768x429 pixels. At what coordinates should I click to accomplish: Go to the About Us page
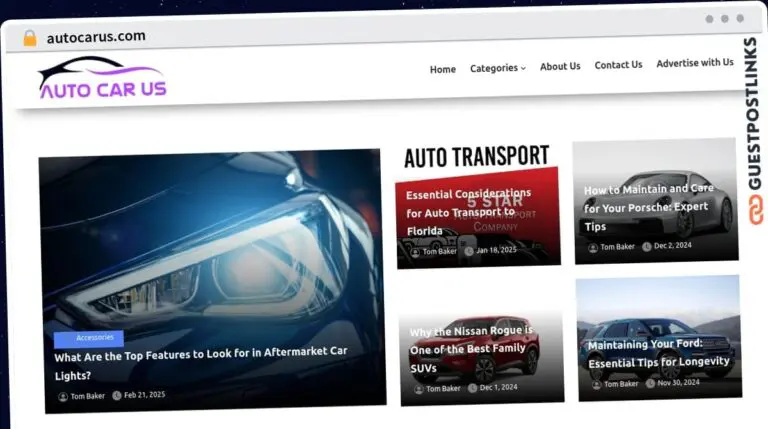pyautogui.click(x=560, y=66)
